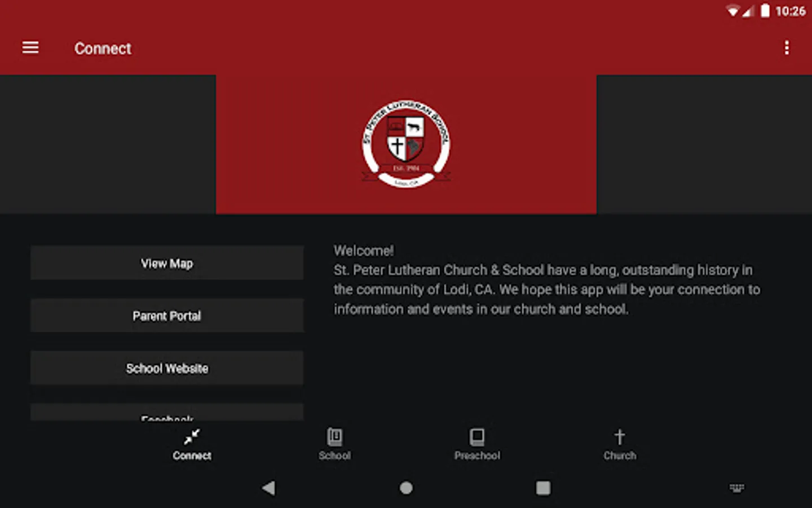Tap the Welcome! heading text

[364, 251]
